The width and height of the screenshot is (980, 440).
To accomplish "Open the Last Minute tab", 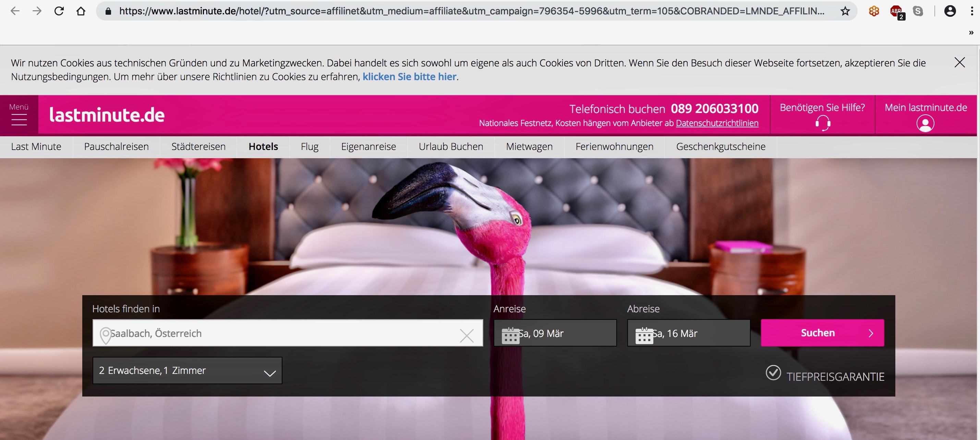I will coord(36,147).
